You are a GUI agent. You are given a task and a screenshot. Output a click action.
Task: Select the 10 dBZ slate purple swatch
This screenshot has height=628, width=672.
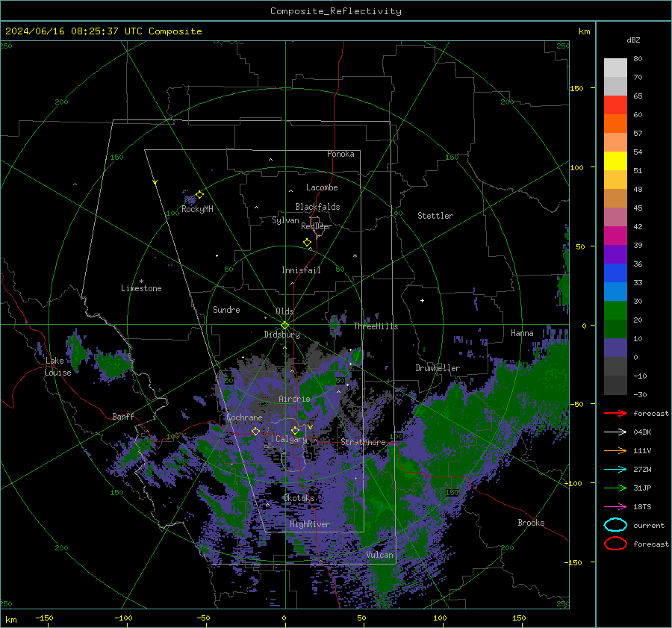(x=615, y=348)
